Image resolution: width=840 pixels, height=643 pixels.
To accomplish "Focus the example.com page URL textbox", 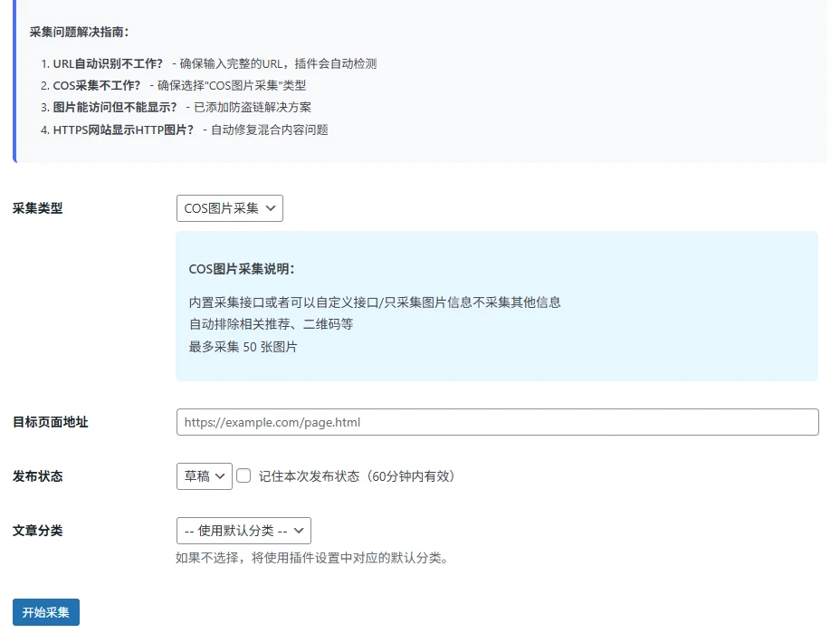I will click(x=498, y=421).
